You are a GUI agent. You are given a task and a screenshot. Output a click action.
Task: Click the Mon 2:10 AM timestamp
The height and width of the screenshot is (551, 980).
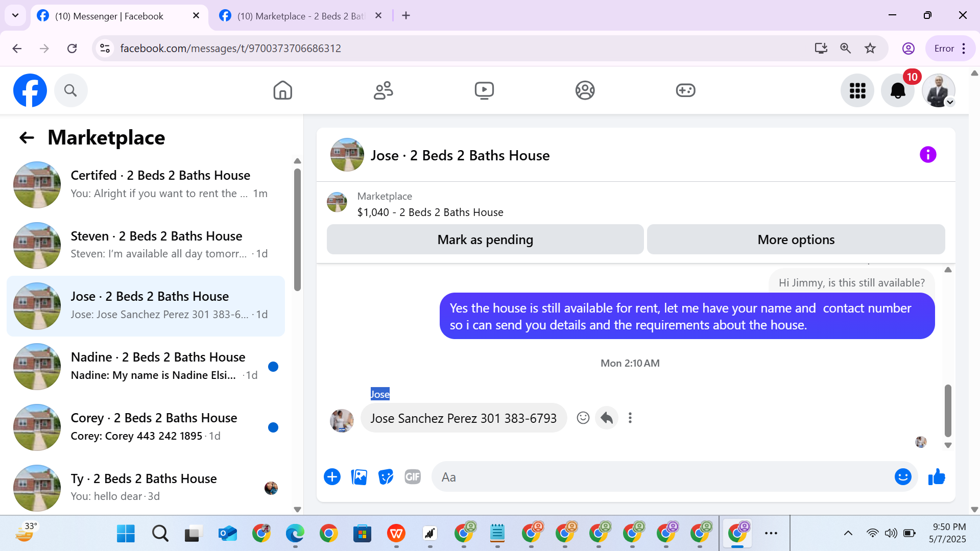tap(630, 363)
